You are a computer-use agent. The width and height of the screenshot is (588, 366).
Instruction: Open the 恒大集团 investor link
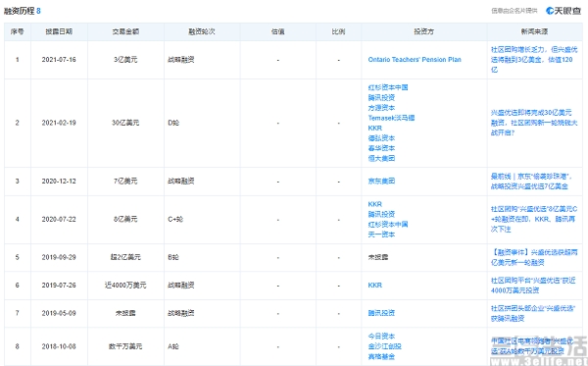point(381,158)
